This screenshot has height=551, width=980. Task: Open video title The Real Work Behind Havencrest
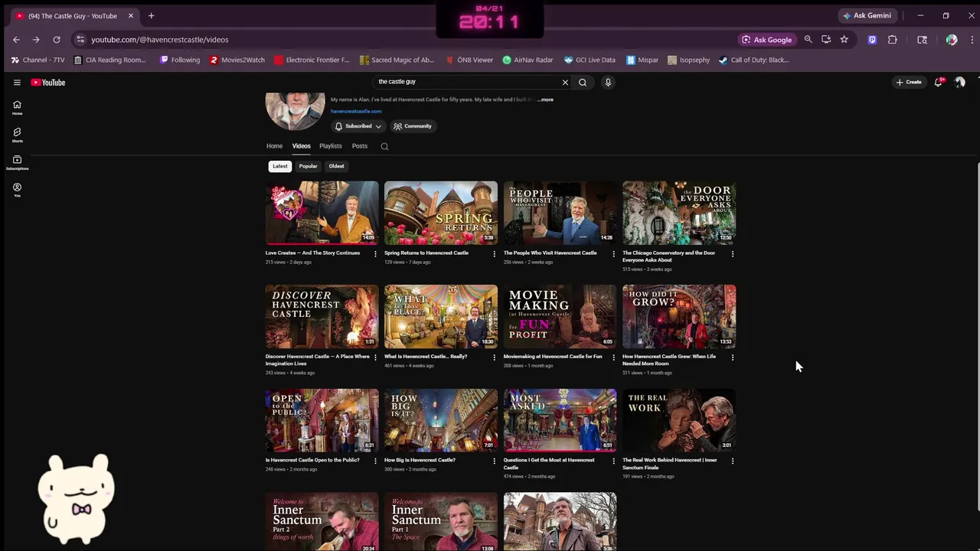click(x=670, y=464)
